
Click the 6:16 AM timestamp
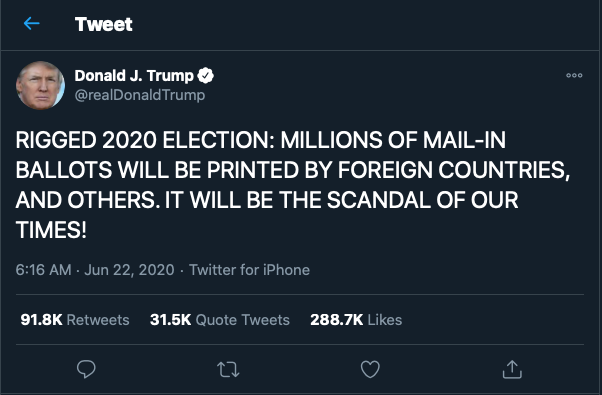43,270
